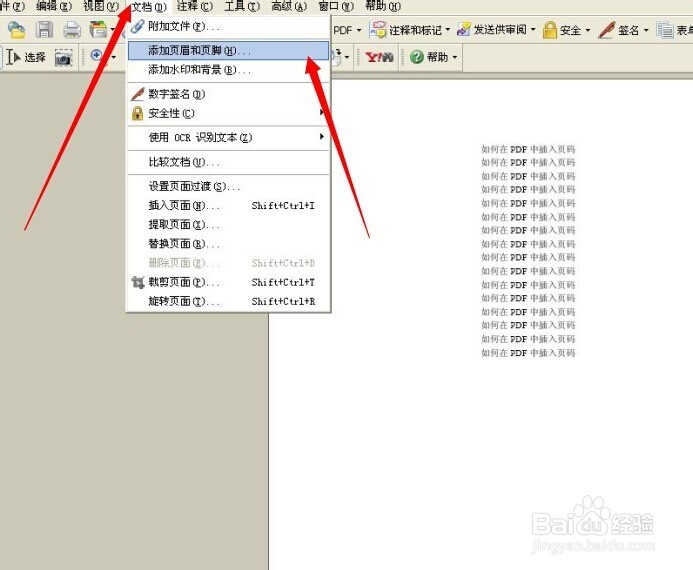The height and width of the screenshot is (570, 693).
Task: Choose 数字签名(D) menu entry
Action: coord(228,94)
